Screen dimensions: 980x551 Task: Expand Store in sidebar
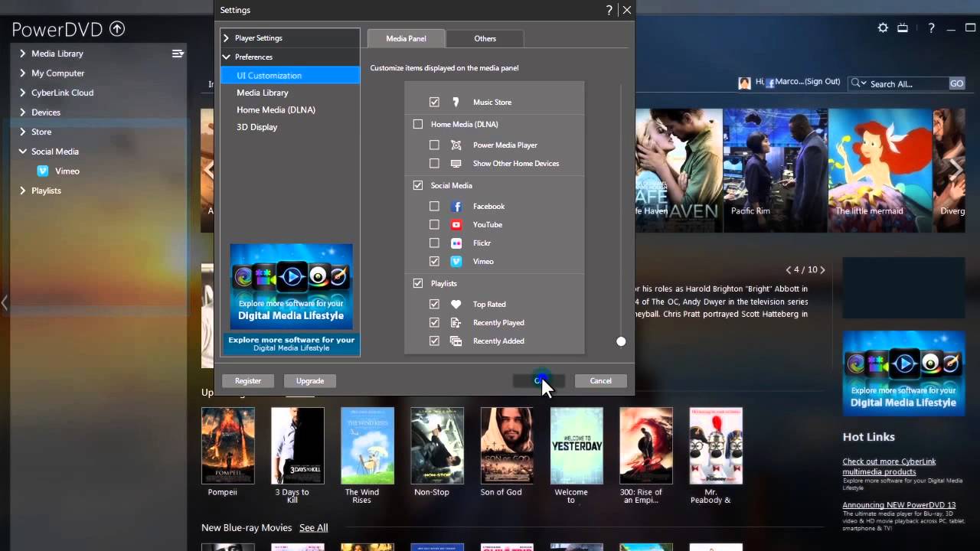tap(23, 132)
